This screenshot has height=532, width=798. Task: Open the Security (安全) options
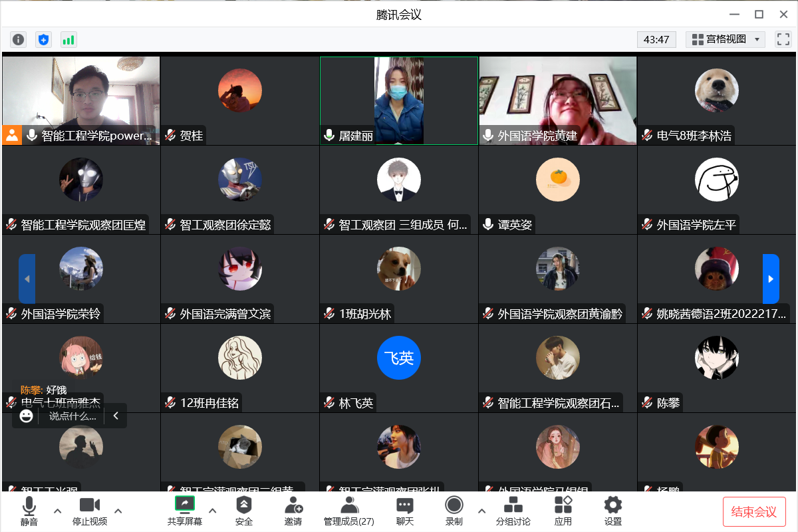244,510
